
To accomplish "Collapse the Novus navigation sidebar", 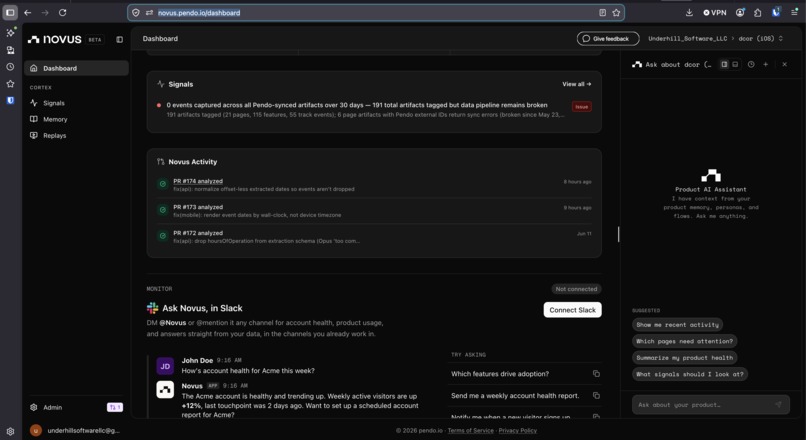I will tap(119, 39).
